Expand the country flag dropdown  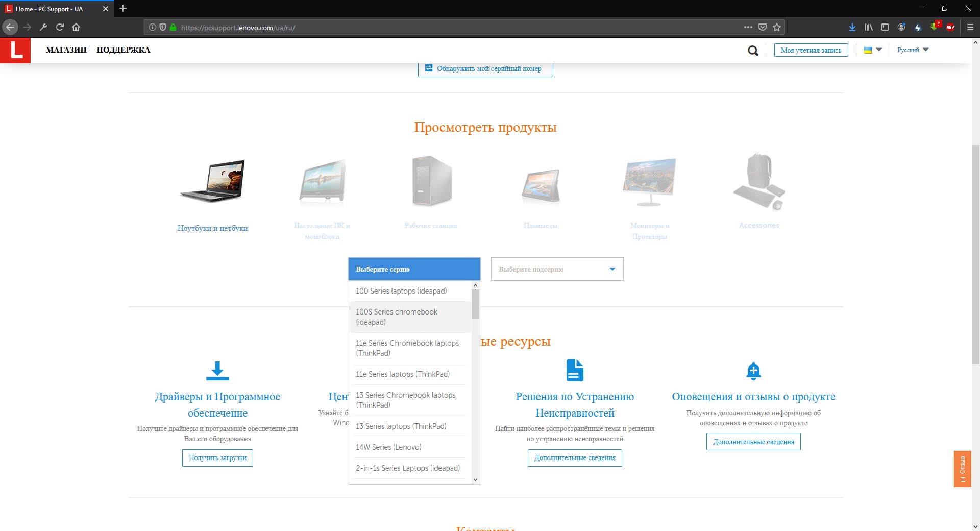(872, 50)
